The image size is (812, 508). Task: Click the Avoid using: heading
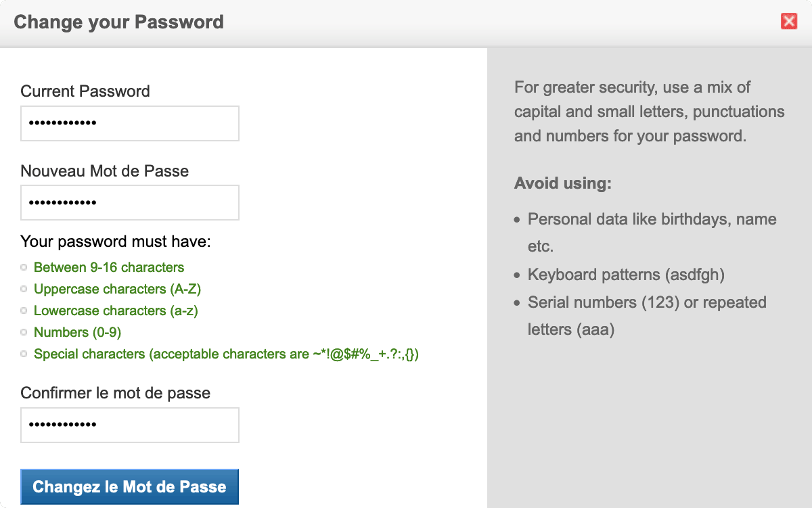[563, 183]
